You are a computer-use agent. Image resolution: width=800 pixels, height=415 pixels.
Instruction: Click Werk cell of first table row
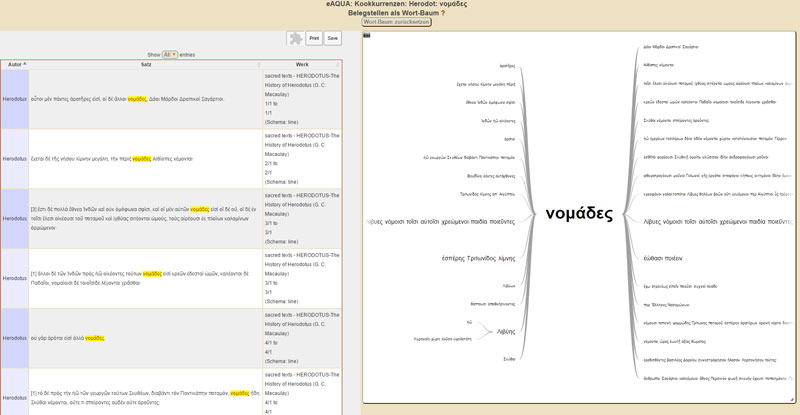point(302,99)
